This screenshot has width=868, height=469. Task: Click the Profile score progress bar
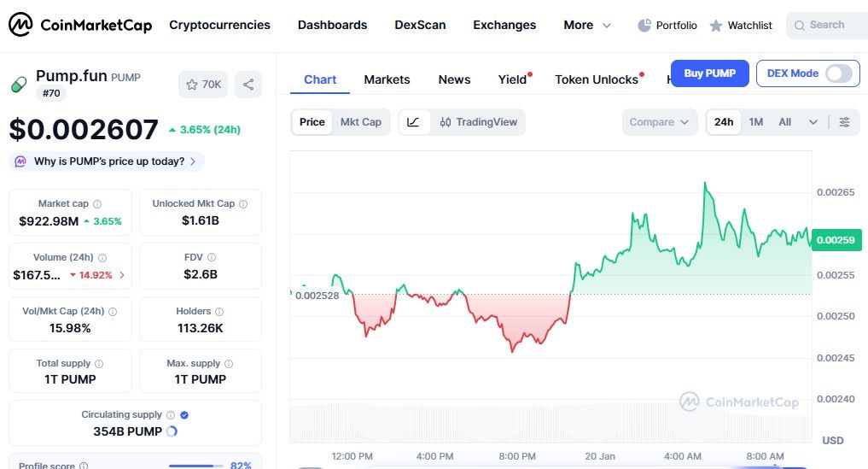point(195,466)
